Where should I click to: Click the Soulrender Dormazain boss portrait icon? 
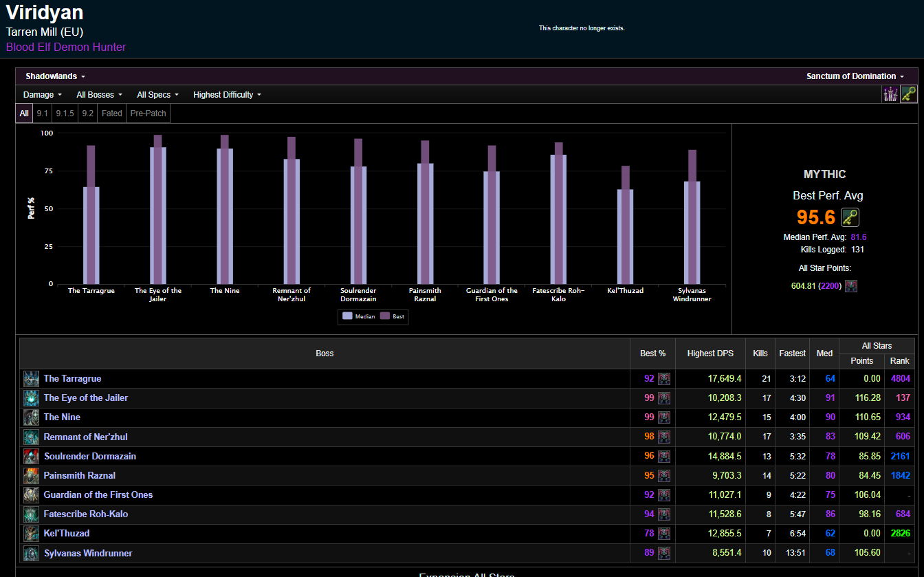pos(31,456)
